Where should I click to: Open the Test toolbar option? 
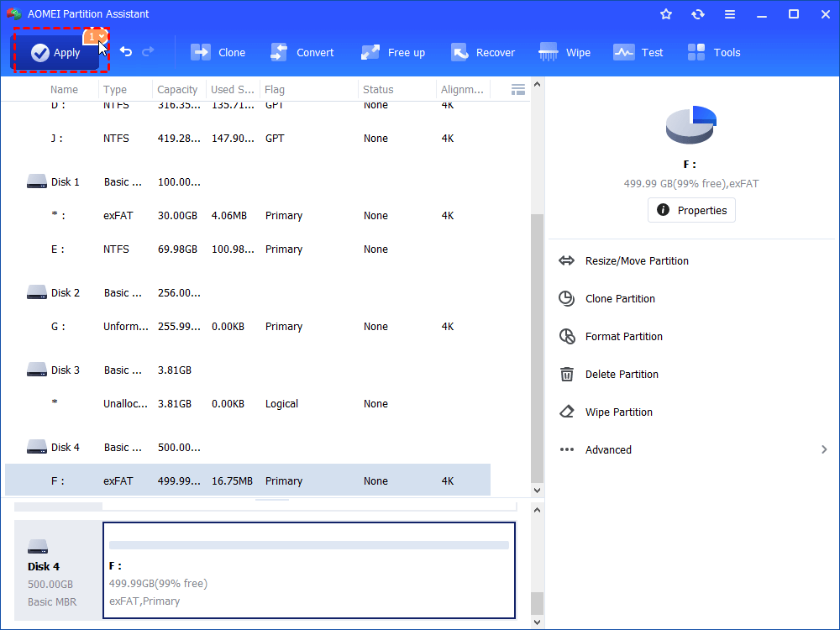tap(638, 52)
